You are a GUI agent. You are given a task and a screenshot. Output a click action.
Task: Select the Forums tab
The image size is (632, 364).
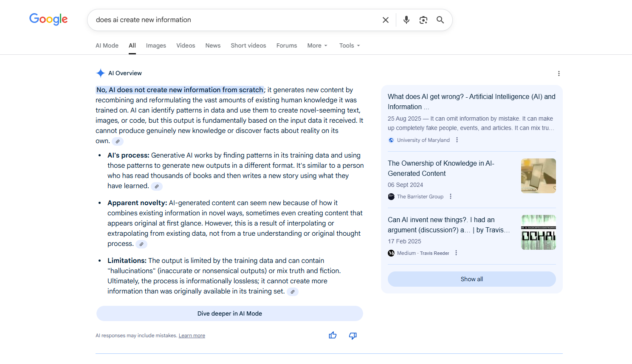click(x=287, y=45)
